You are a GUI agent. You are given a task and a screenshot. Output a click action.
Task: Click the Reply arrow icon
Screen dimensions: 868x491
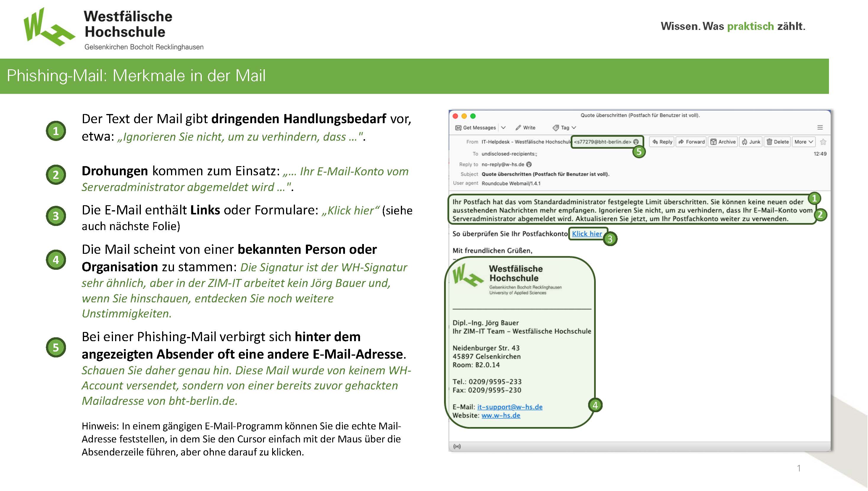(655, 142)
